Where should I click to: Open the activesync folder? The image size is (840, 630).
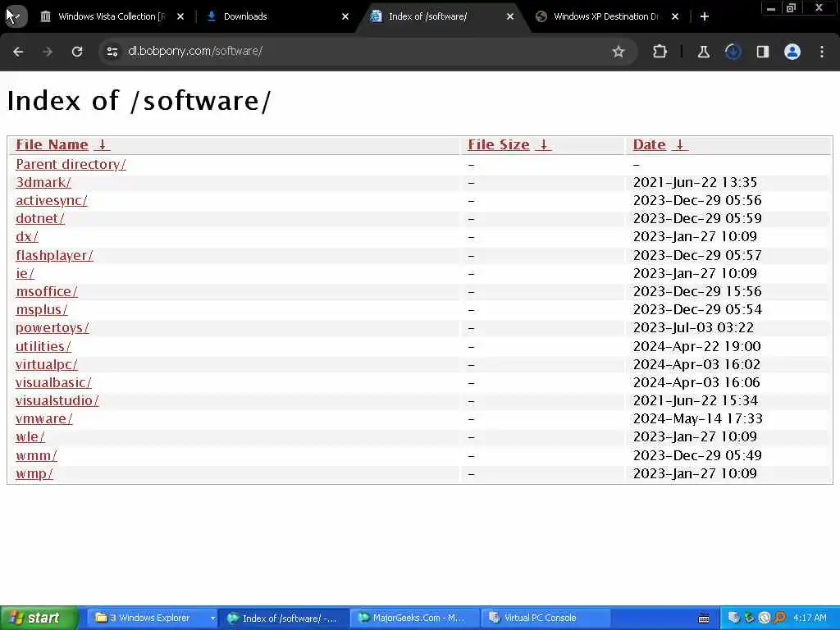click(x=52, y=200)
